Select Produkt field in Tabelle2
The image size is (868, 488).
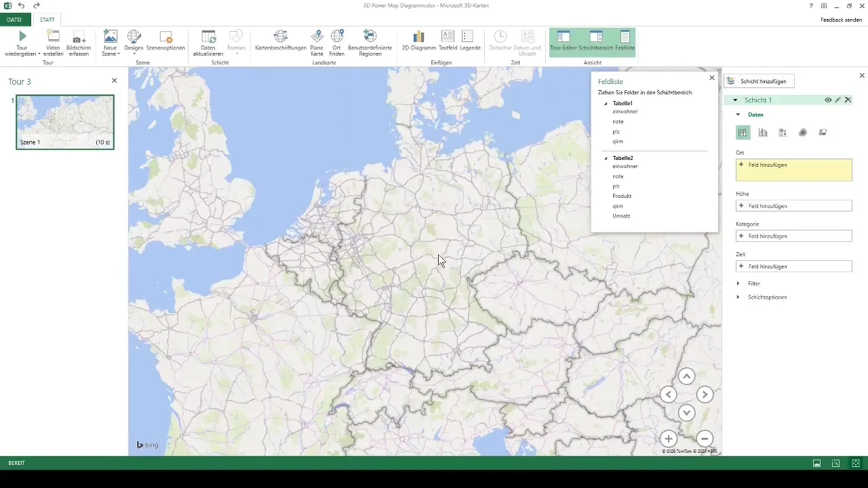click(x=622, y=196)
